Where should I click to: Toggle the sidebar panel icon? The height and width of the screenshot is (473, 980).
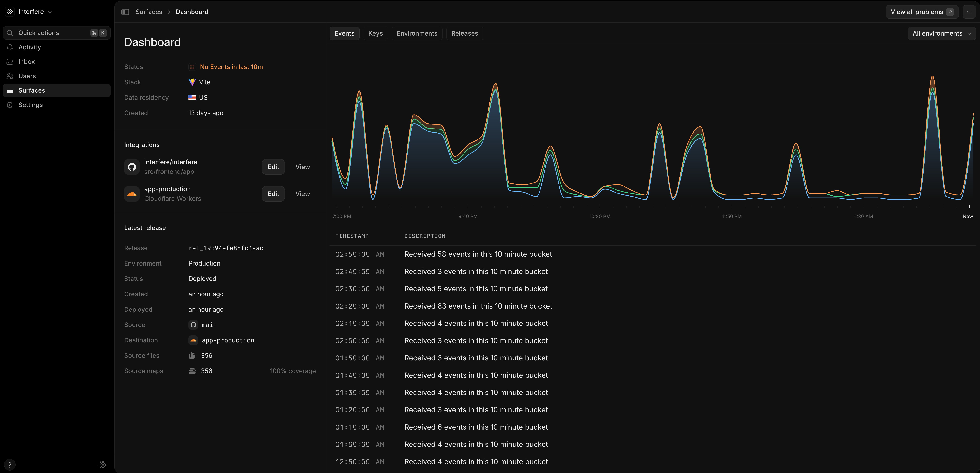pos(125,12)
